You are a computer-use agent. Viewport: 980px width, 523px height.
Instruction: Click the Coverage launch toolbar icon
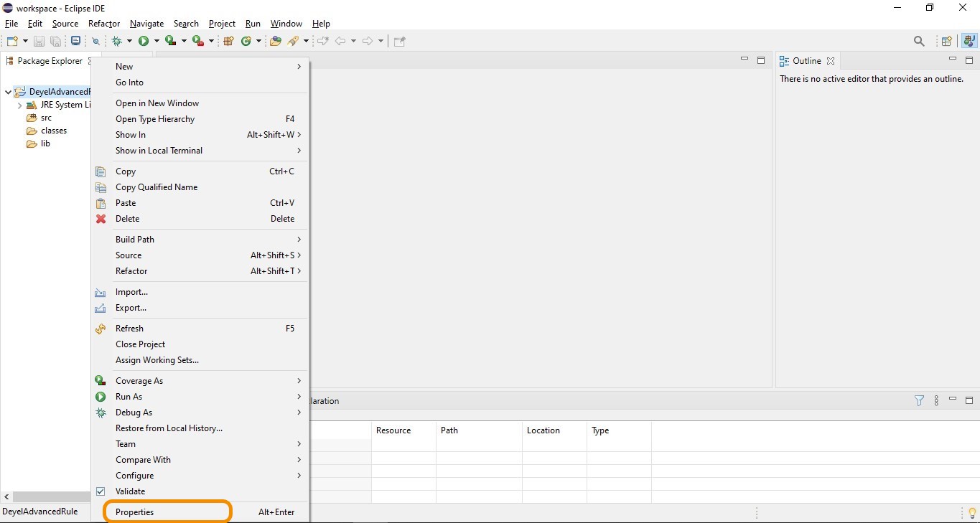(x=171, y=41)
